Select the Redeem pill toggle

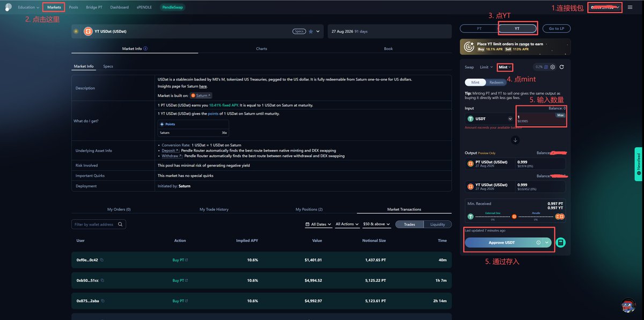[496, 83]
